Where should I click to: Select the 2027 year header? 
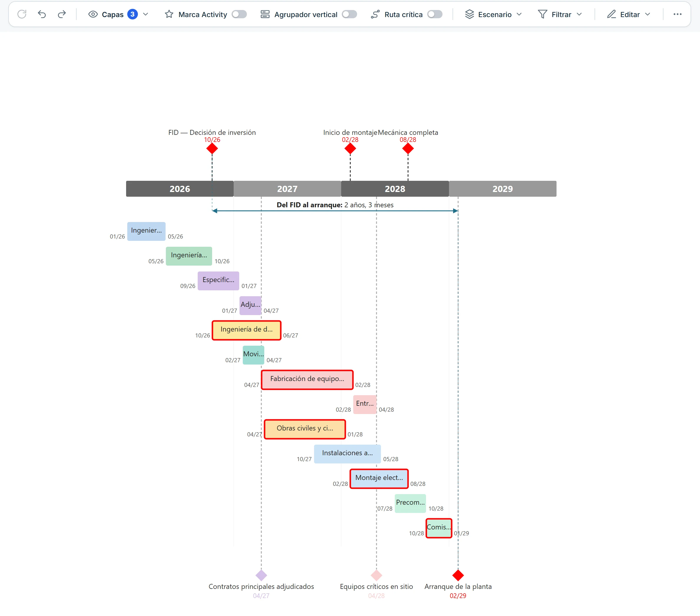pos(287,188)
